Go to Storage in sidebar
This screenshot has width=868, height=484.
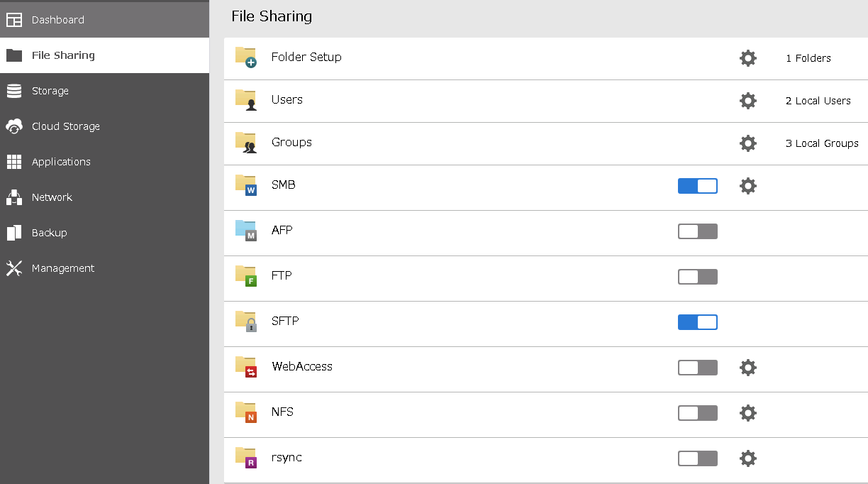pos(50,91)
